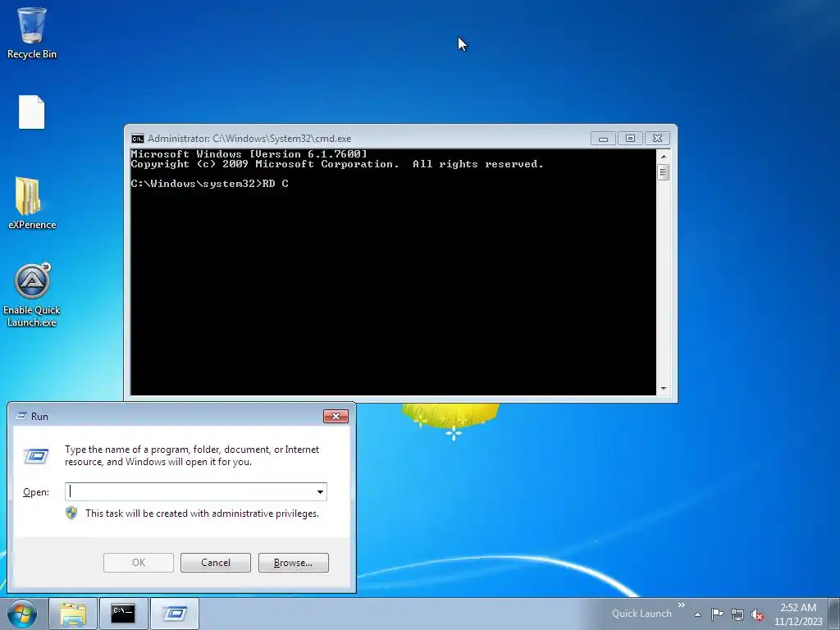
Task: Click the Cancel button in Run dialog
Action: tap(216, 563)
